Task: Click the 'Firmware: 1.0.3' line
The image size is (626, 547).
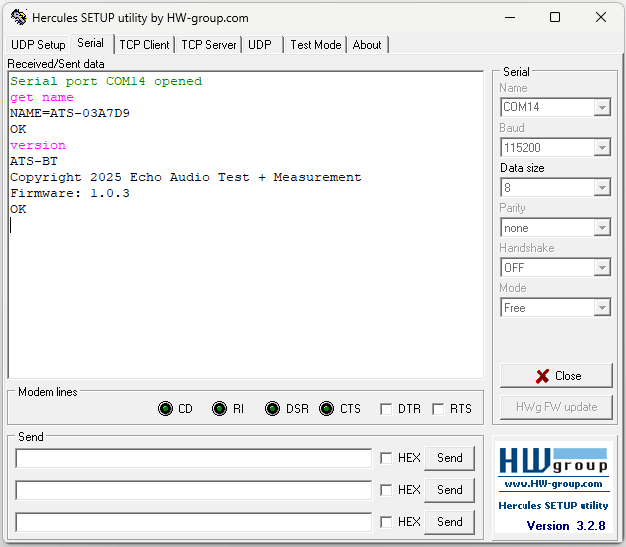Action: (70, 193)
